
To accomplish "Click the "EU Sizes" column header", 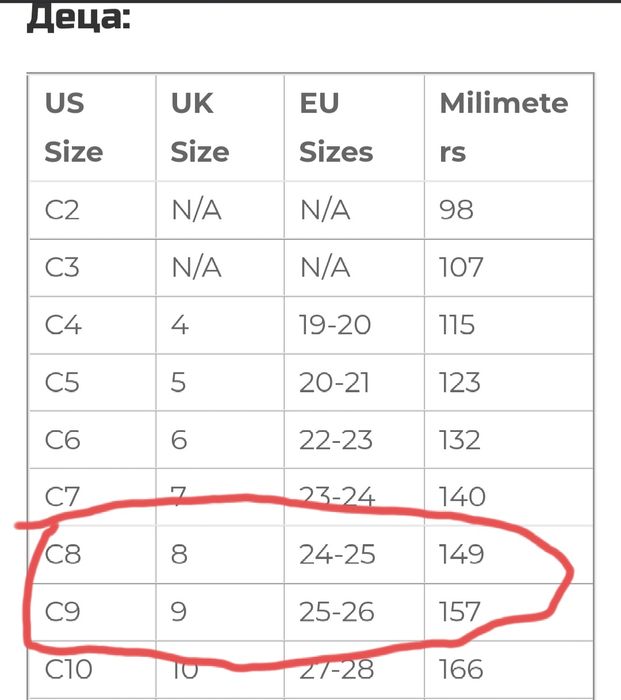I will (x=336, y=127).
